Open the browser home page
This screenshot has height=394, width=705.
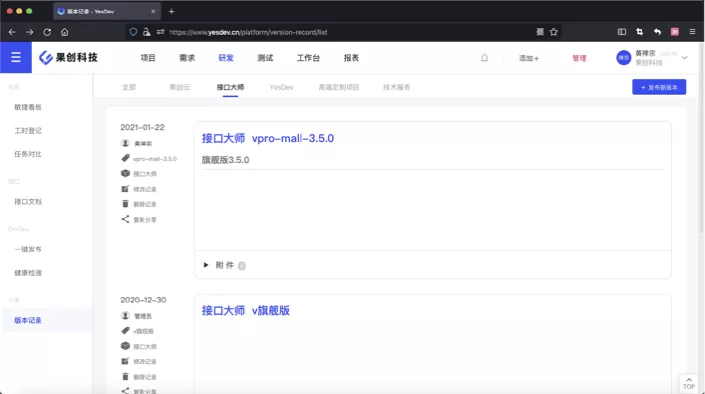tap(65, 32)
